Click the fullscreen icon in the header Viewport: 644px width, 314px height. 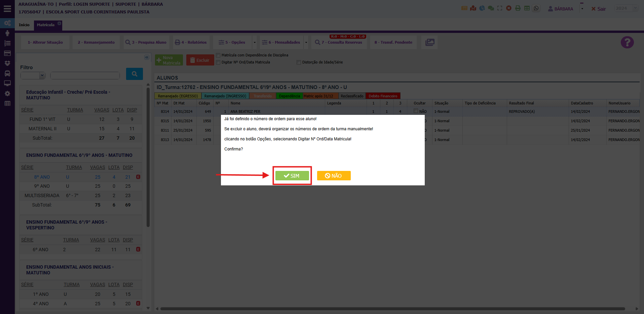point(500,8)
